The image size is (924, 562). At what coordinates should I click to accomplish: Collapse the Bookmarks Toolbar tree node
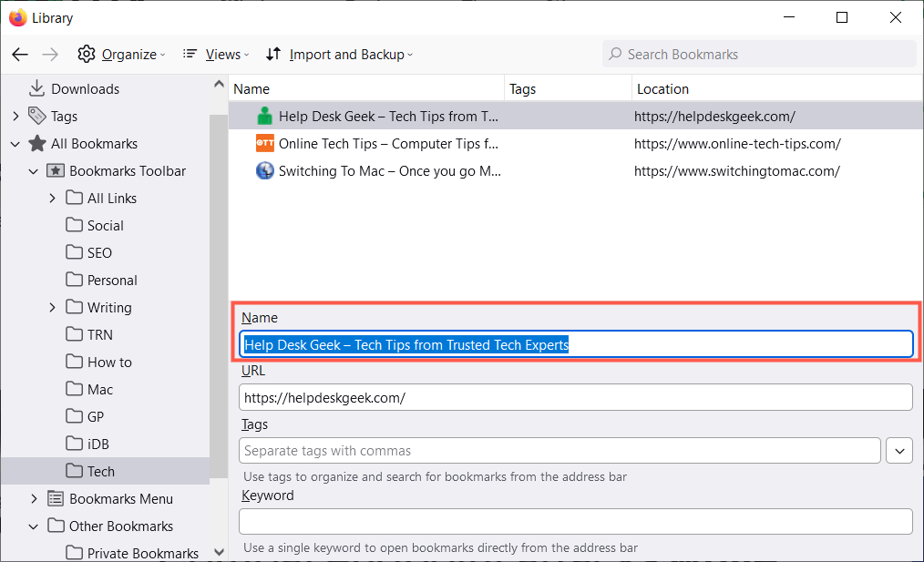[34, 170]
